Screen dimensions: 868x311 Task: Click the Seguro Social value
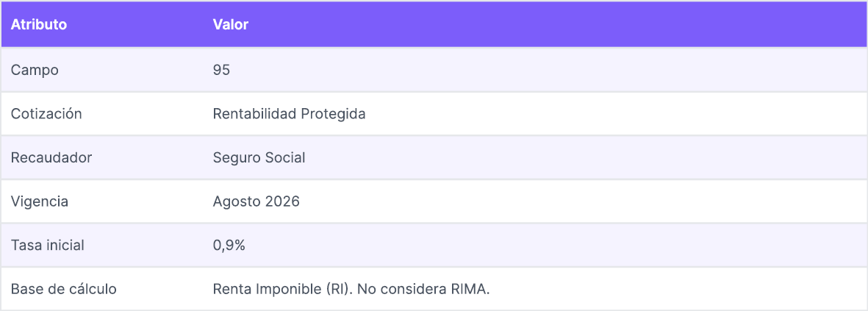pyautogui.click(x=259, y=158)
